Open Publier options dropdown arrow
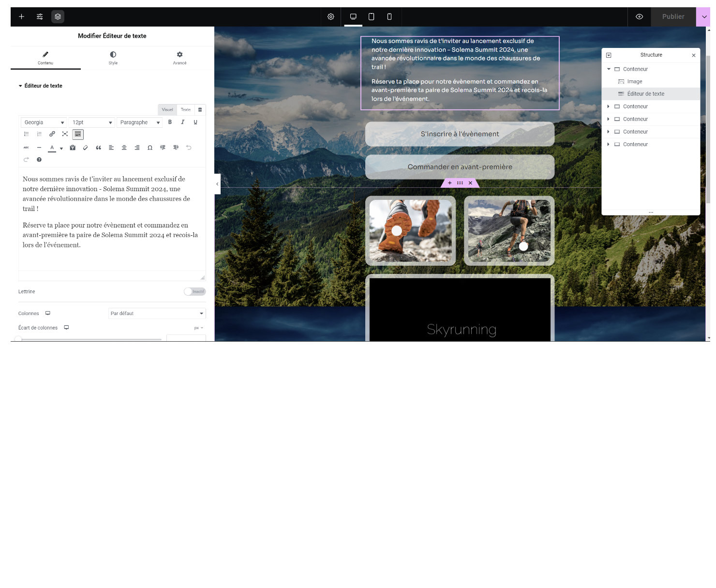 [703, 16]
